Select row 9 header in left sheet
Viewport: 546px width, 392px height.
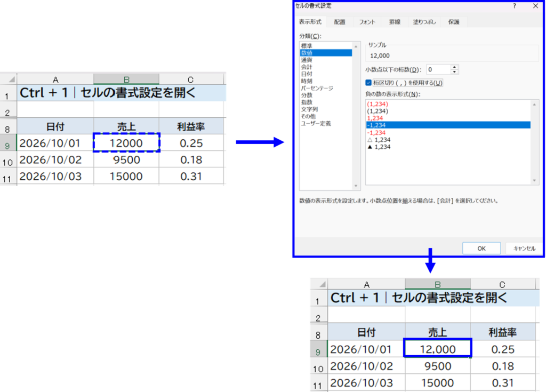tap(8, 143)
